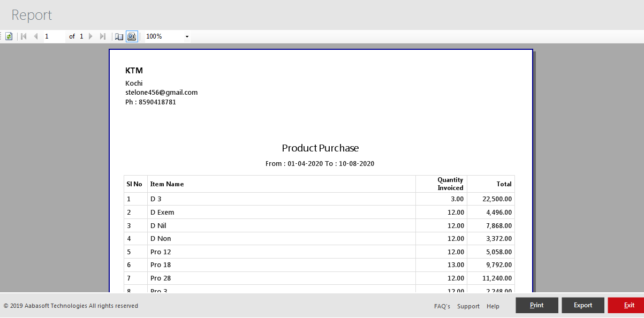The width and height of the screenshot is (644, 318).
Task: Click the current page number field
Action: click(x=54, y=36)
